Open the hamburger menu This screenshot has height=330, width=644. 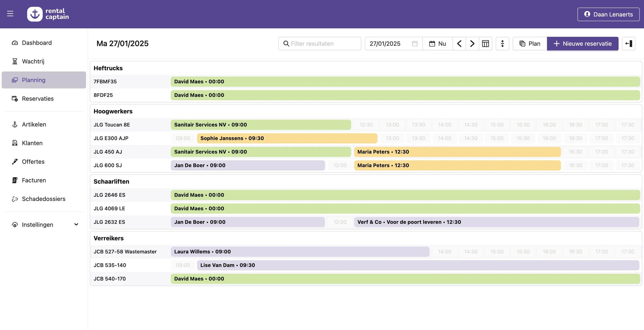pyautogui.click(x=10, y=14)
